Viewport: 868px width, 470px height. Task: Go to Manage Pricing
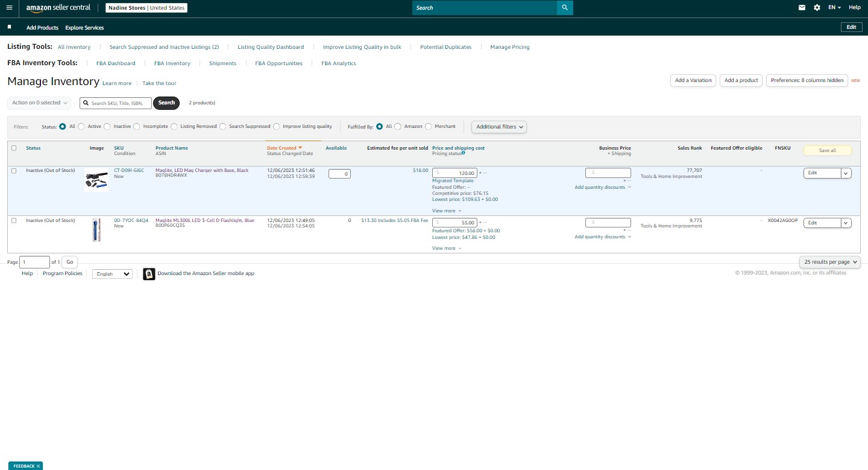(510, 47)
